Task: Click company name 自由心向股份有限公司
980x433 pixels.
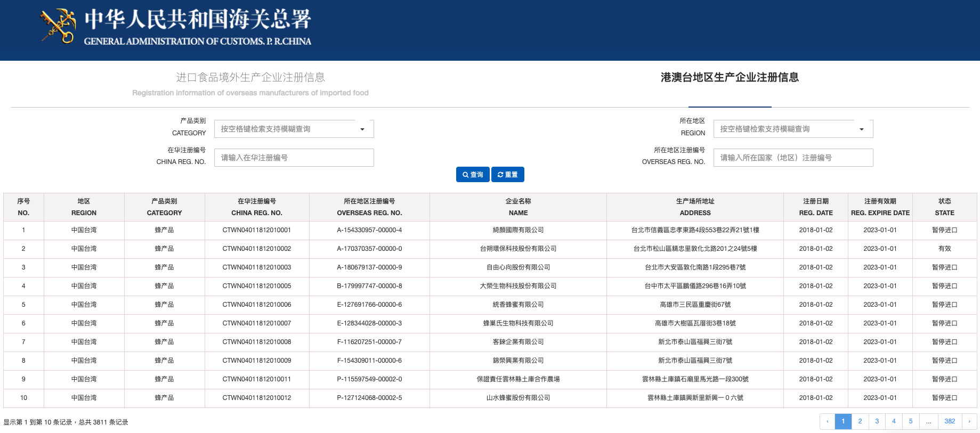Action: click(x=518, y=267)
